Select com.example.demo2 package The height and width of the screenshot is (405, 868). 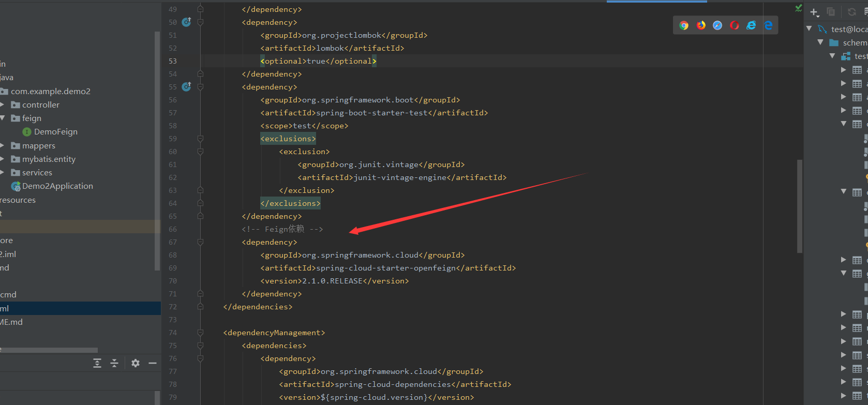point(51,92)
